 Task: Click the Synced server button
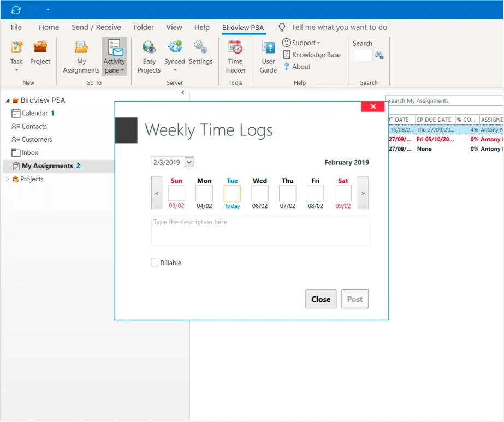pos(175,56)
